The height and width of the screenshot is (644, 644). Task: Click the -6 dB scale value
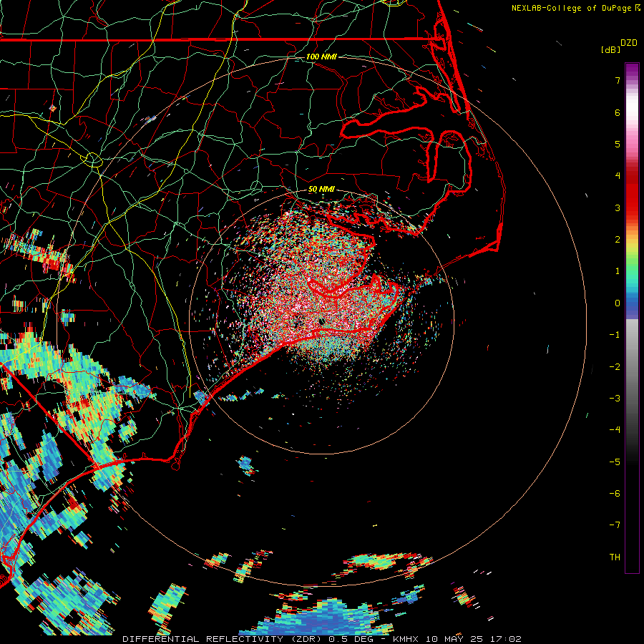(615, 494)
